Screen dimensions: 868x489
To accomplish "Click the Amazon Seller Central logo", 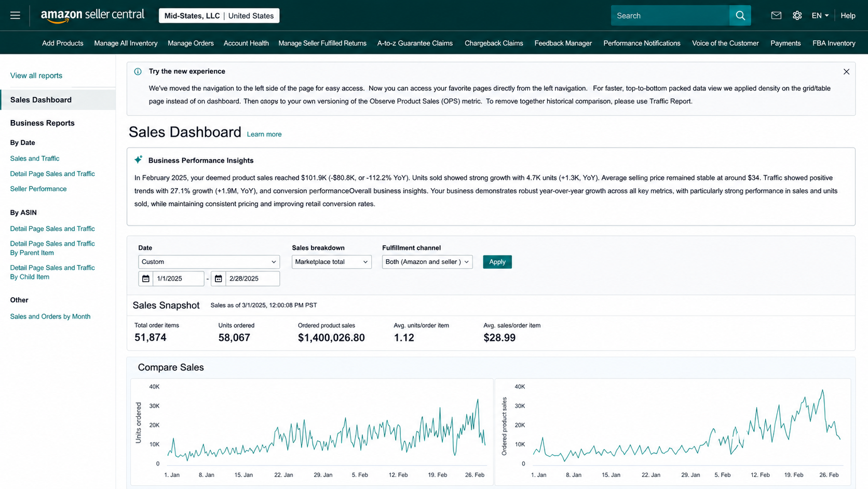I will (x=92, y=16).
